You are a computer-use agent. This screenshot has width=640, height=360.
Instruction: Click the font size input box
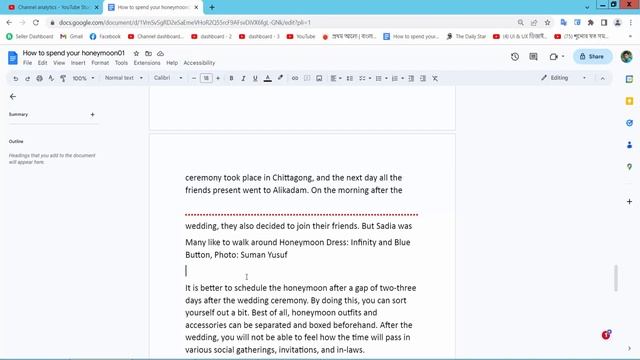tap(206, 78)
